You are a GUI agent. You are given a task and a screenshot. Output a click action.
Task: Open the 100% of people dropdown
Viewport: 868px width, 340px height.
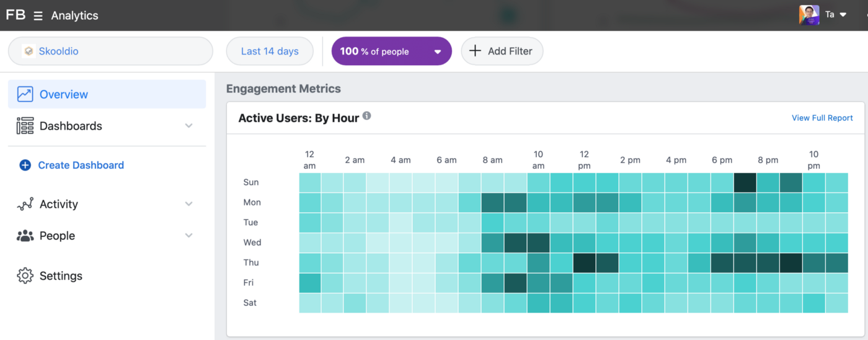tap(391, 51)
